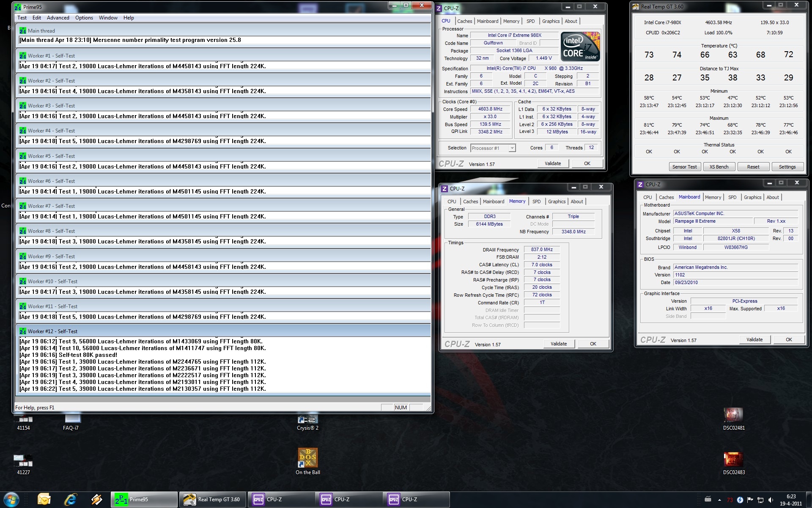Open SPD tab in memory CPU-Z window
The image size is (812, 508).
(536, 202)
